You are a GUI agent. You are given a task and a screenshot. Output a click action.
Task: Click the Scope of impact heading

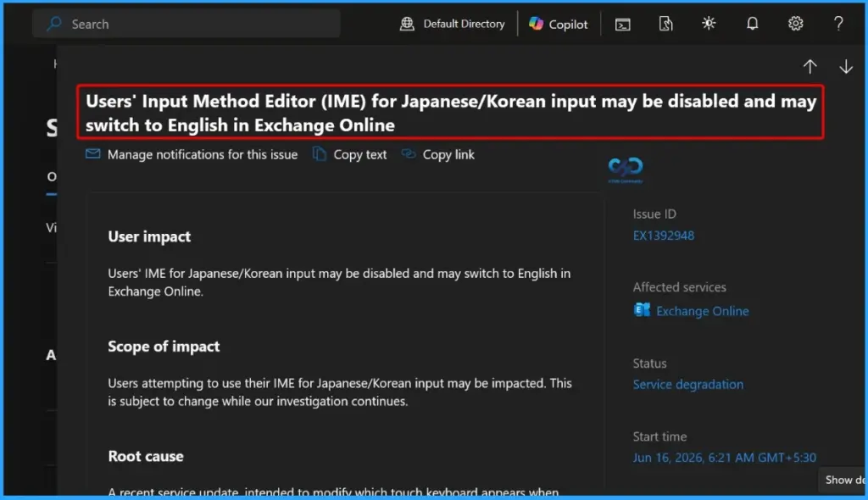(164, 347)
